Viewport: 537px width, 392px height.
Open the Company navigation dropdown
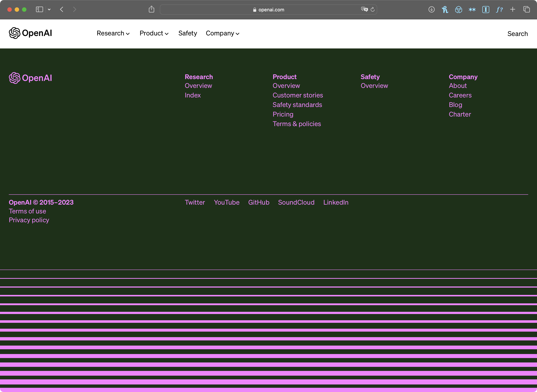tap(222, 33)
